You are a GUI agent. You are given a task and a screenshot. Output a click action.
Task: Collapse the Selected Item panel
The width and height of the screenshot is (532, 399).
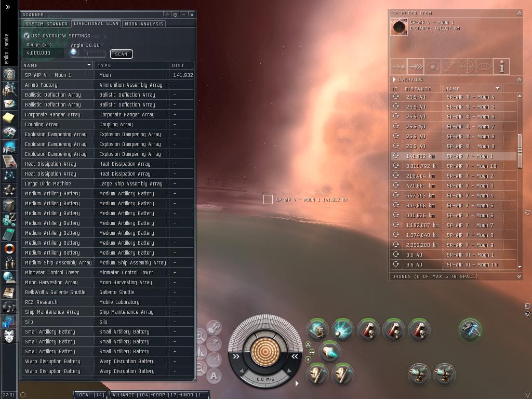519,13
